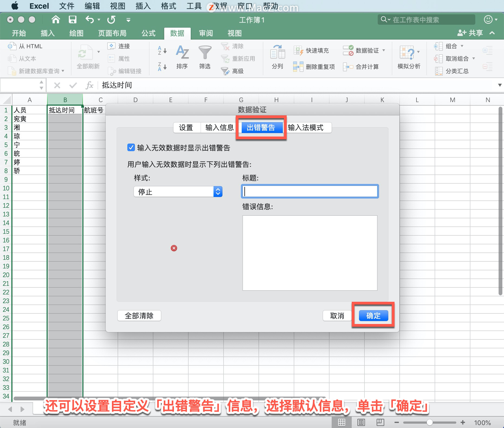Click into the 错误信息 message box
Image resolution: width=504 pixels, height=428 pixels.
click(x=310, y=253)
